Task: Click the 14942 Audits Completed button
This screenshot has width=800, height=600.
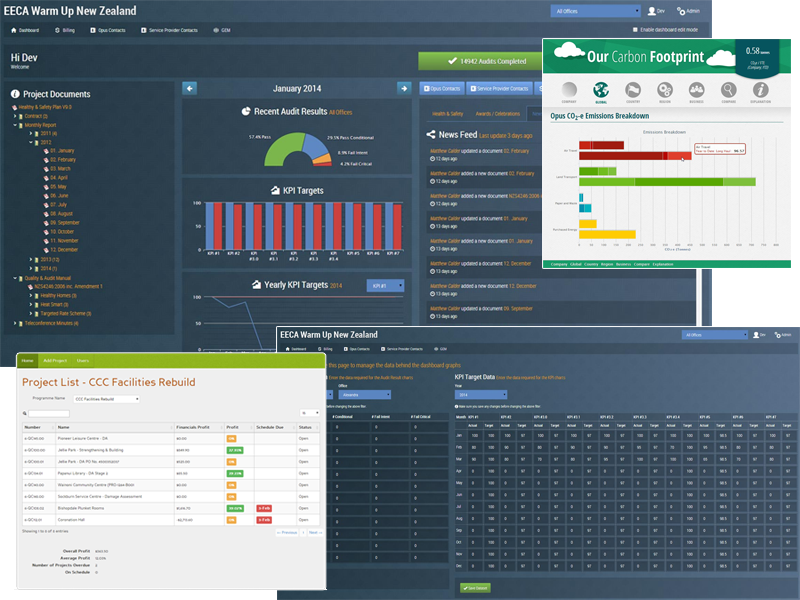Action: pos(480,61)
